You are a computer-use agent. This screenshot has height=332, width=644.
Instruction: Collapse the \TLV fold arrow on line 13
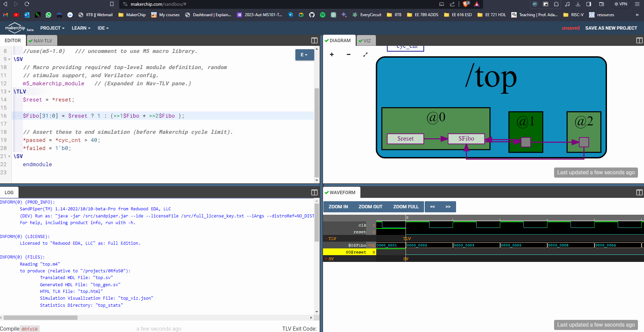point(9,92)
